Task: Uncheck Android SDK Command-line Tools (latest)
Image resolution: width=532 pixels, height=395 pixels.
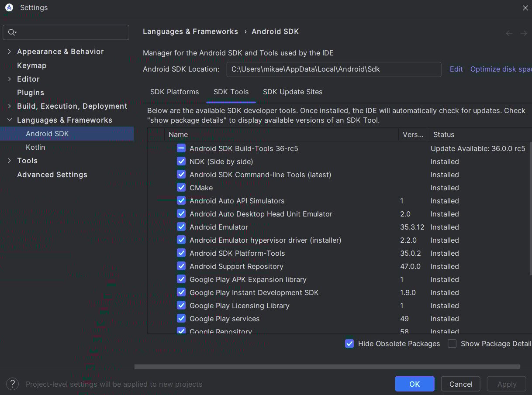Action: [181, 175]
